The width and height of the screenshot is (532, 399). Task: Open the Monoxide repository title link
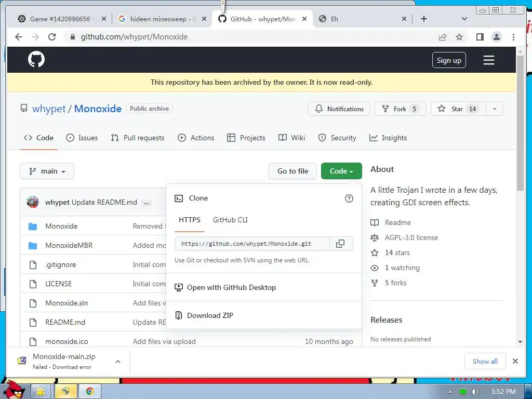point(98,109)
